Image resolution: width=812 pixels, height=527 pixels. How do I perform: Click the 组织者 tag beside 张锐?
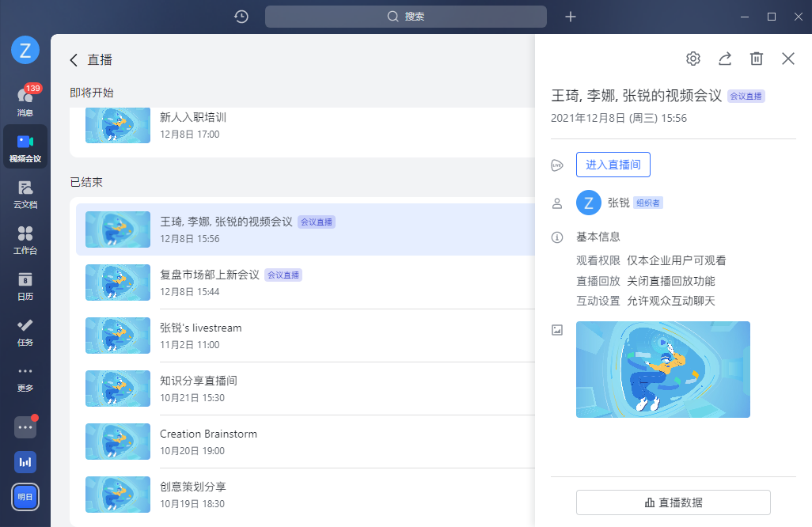648,203
